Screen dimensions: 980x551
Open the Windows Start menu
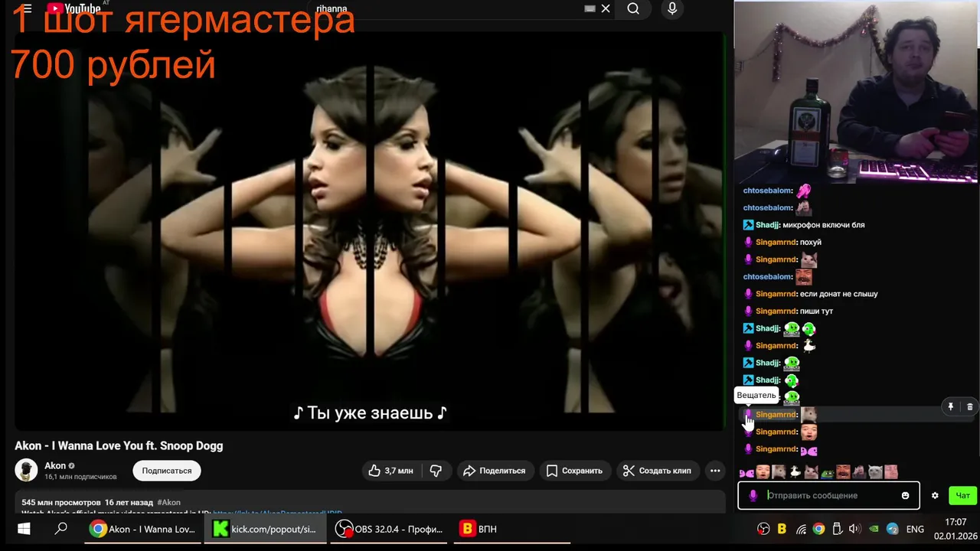24,529
